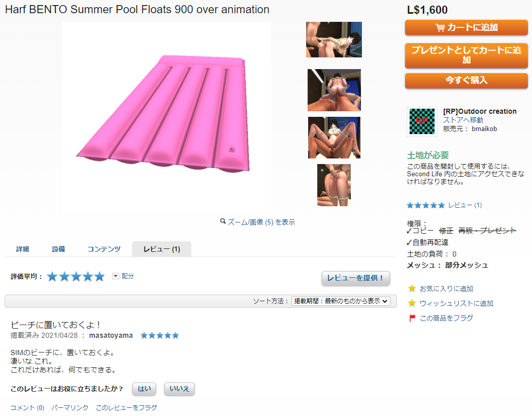This screenshot has width=532, height=416.
Task: Click the pink pool float main image
Action: pos(167,117)
